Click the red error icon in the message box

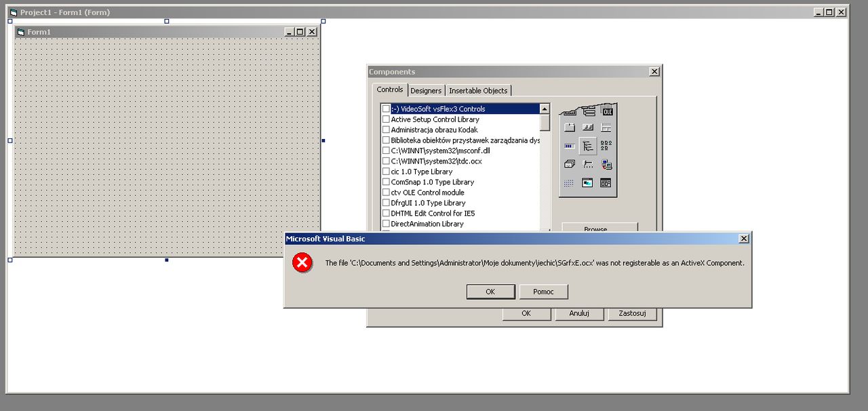[302, 262]
